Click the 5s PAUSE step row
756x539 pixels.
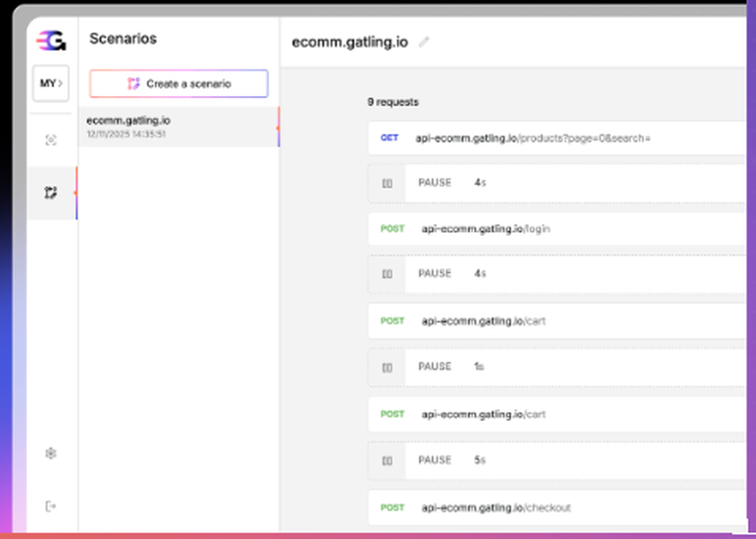pos(529,460)
